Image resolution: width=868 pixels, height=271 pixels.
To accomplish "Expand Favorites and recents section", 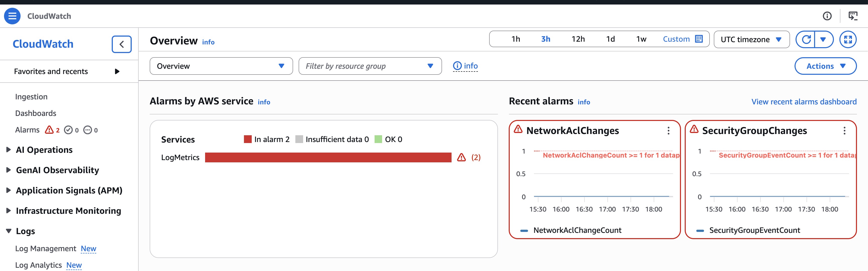I will pyautogui.click(x=117, y=72).
